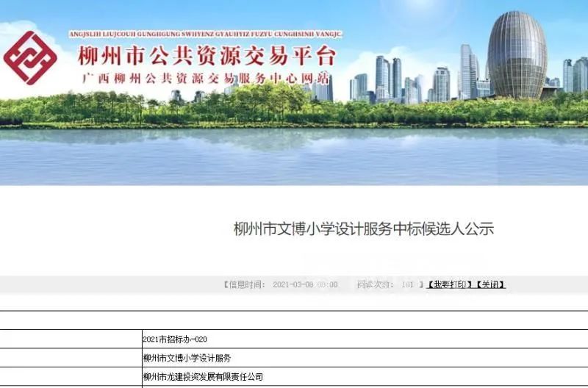This screenshot has height=388, width=588.
Task: Click the 柳州市公共资源交易平台 site title
Action: tap(206, 56)
